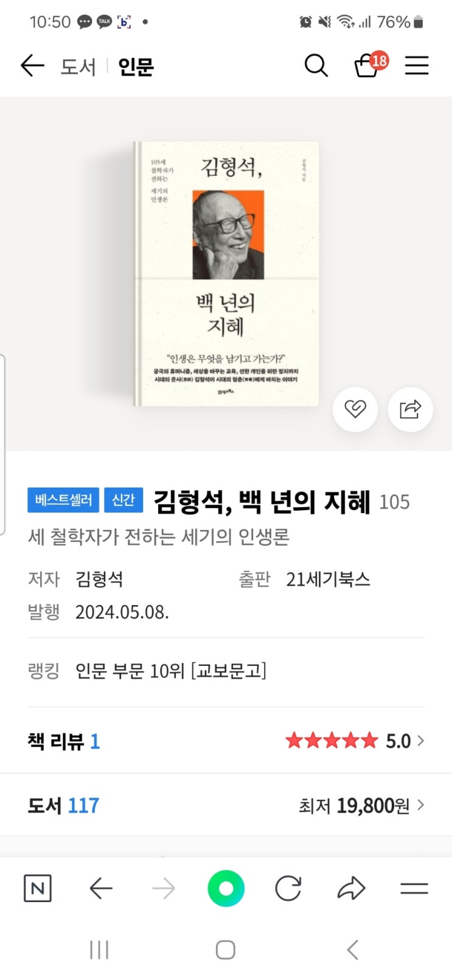This screenshot has height=980, width=452.
Task: Tap the book cover image
Action: point(226,274)
